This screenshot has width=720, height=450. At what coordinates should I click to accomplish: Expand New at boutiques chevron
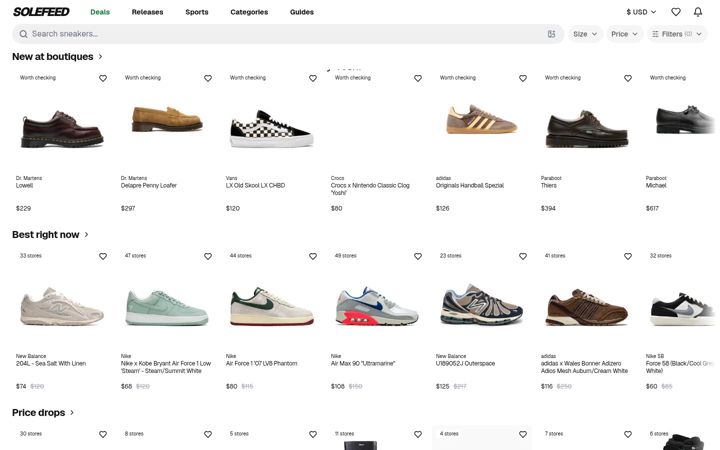coord(101,56)
